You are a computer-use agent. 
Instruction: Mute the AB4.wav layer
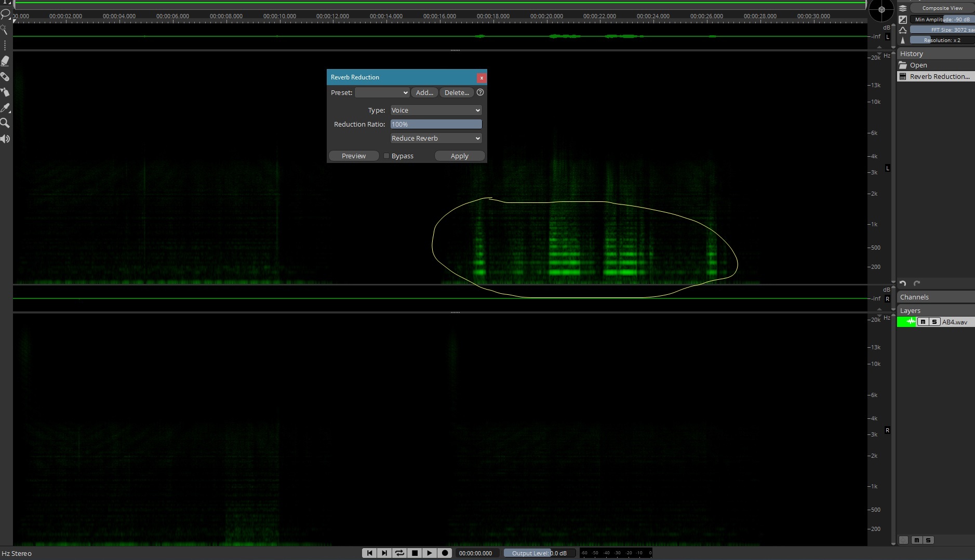[923, 322]
